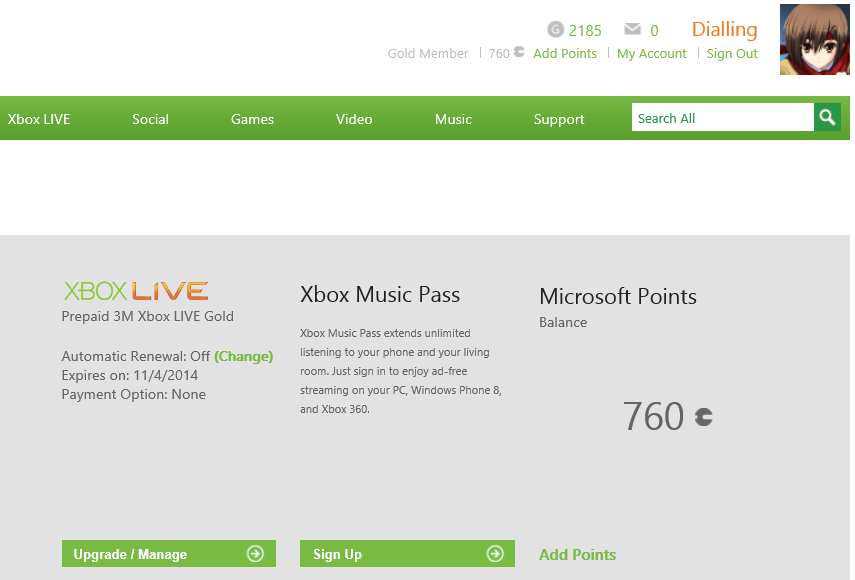Click the Microsoft Points coin icon in header

(x=519, y=52)
